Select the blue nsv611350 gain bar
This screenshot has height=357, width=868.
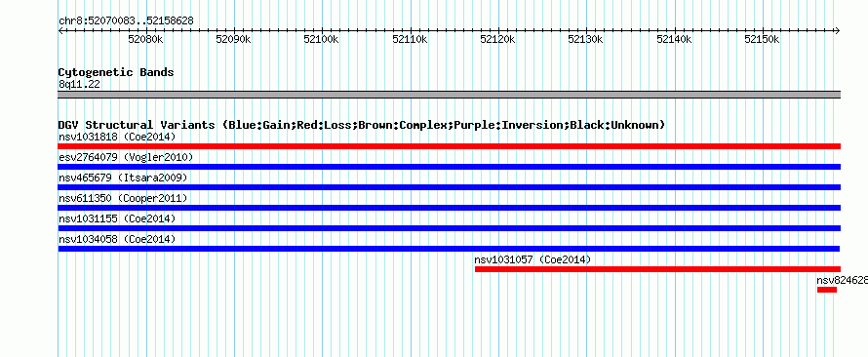coord(450,208)
